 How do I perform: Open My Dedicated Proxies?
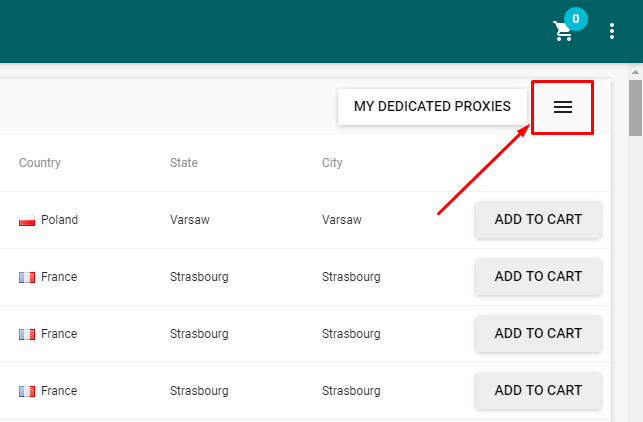pos(432,107)
